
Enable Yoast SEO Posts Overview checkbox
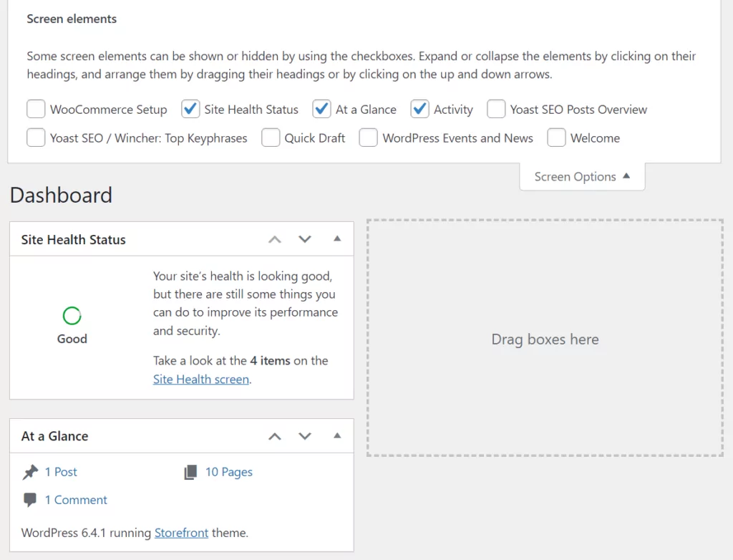[x=496, y=109]
